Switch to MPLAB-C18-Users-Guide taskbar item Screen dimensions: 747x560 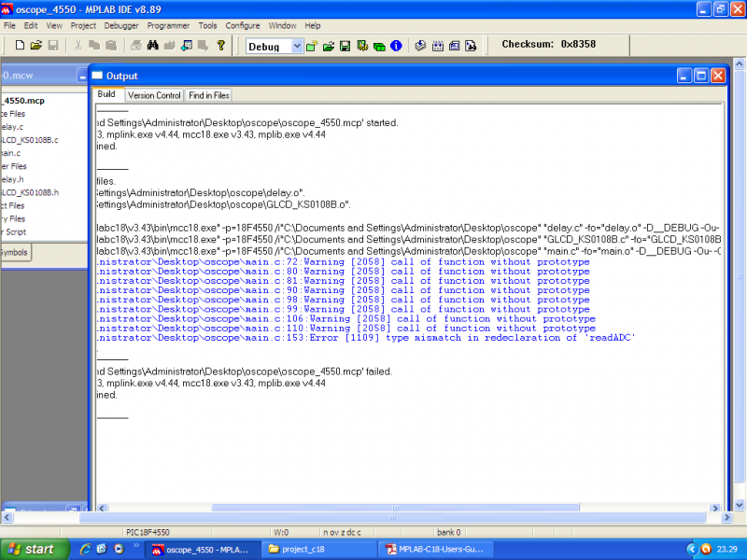coord(436,550)
